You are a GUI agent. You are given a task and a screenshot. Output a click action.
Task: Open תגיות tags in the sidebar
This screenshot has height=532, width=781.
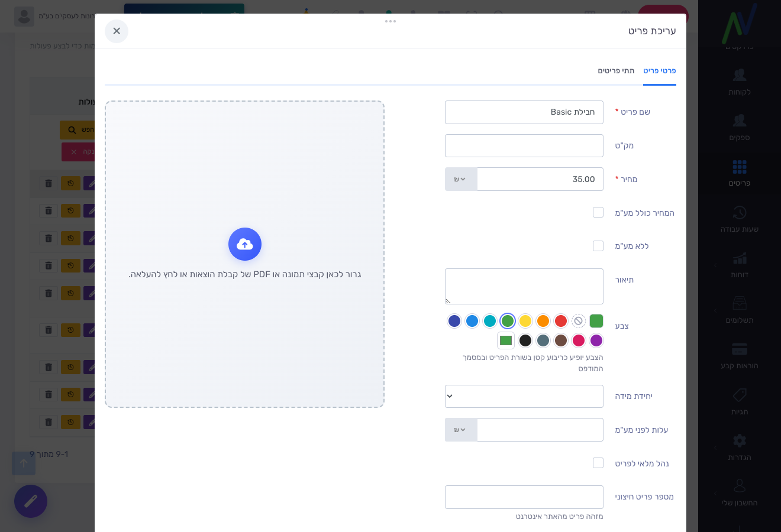[740, 402]
